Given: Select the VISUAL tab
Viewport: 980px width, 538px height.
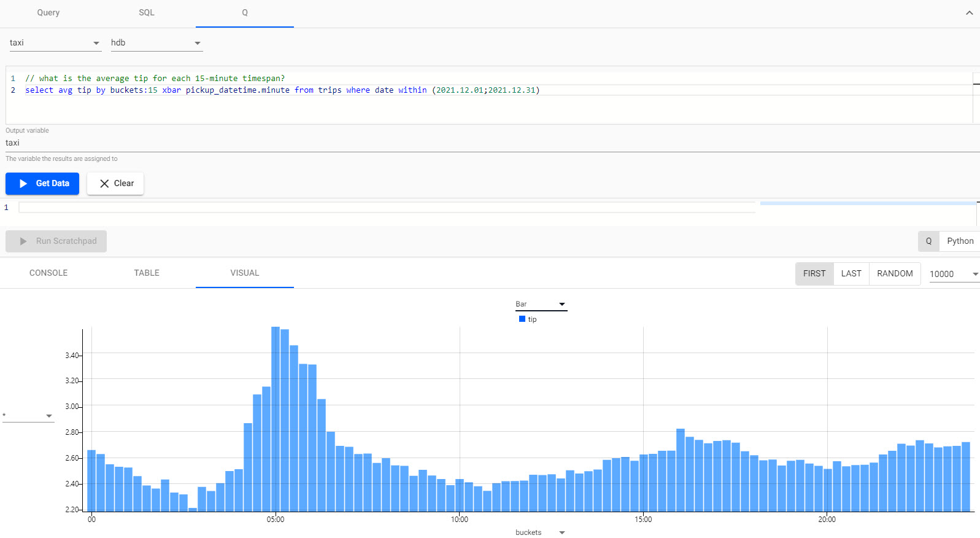Looking at the screenshot, I should pos(245,273).
